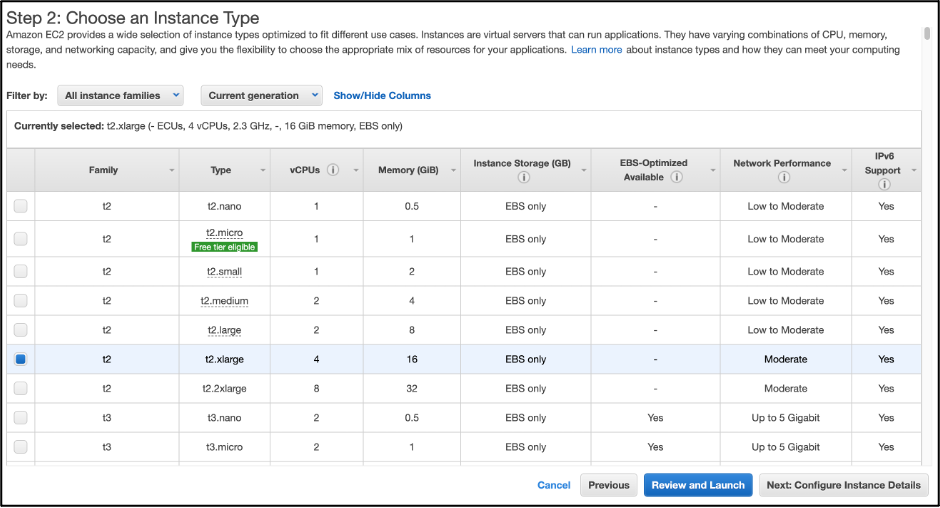Select the t2.nano instance checkbox
The image size is (940, 508).
click(x=20, y=206)
